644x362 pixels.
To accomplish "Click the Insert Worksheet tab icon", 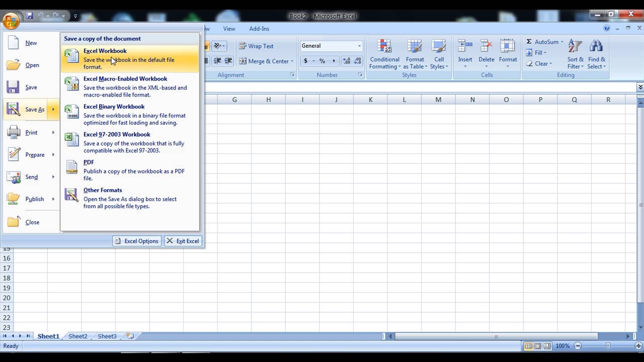I will pos(130,336).
